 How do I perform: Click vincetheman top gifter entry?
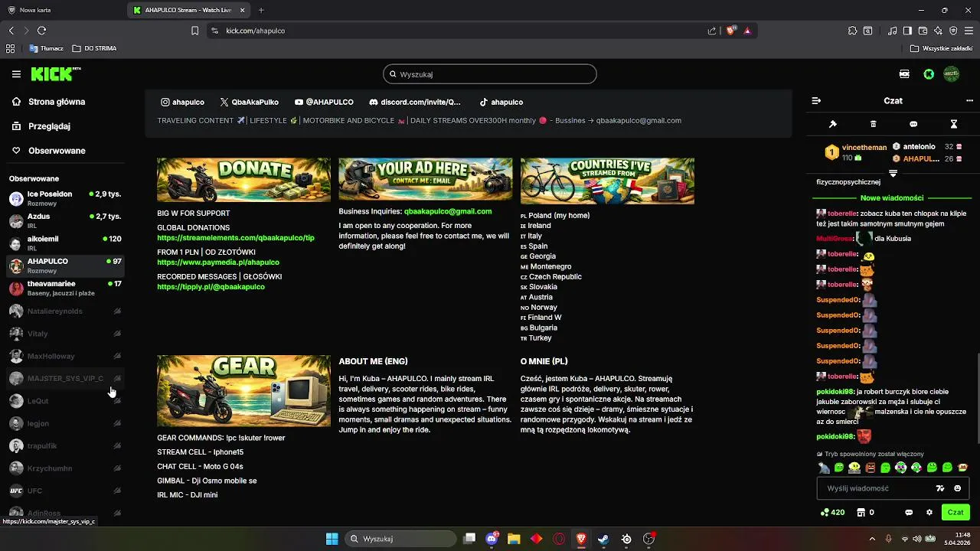pyautogui.click(x=854, y=152)
